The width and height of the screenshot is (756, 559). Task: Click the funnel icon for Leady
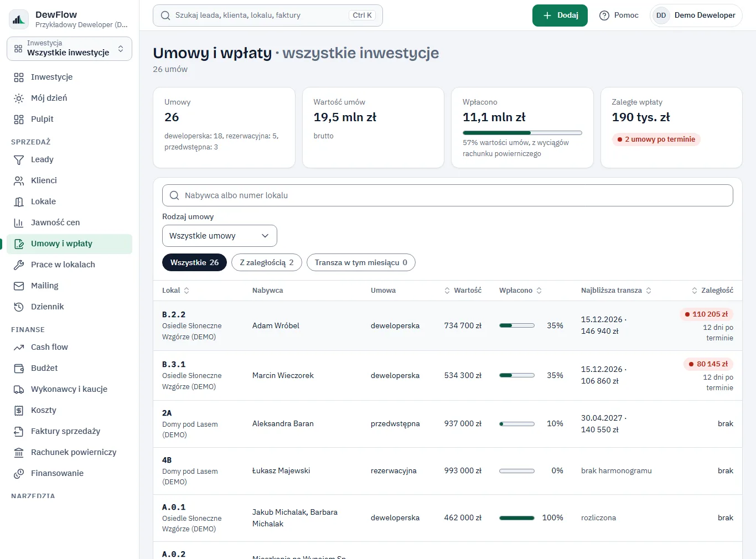coord(19,159)
